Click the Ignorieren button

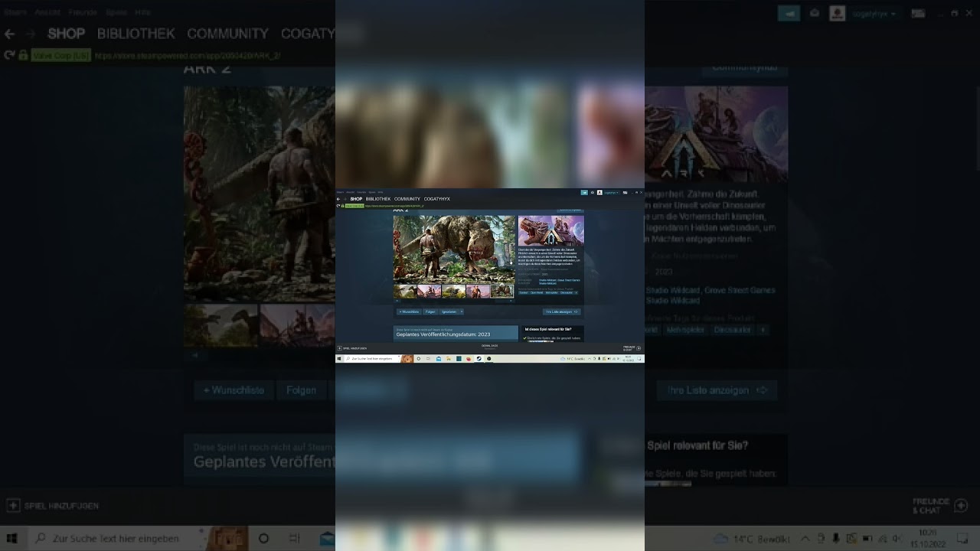tap(449, 311)
